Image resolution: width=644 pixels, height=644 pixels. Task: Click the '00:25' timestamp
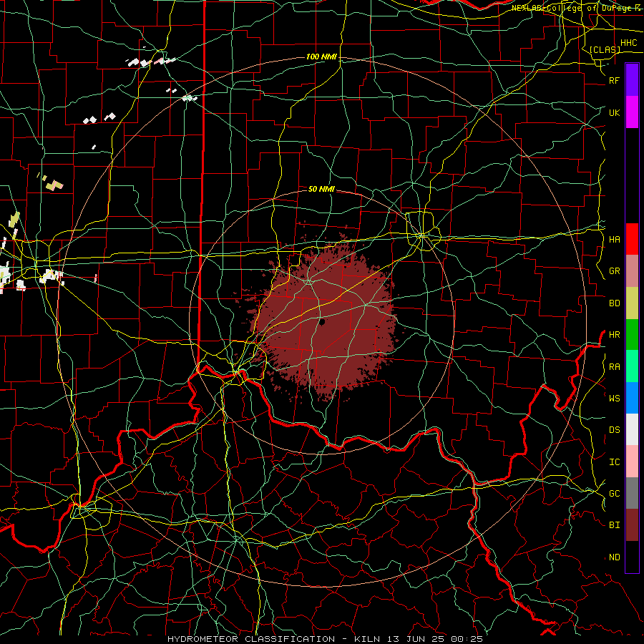point(469,639)
